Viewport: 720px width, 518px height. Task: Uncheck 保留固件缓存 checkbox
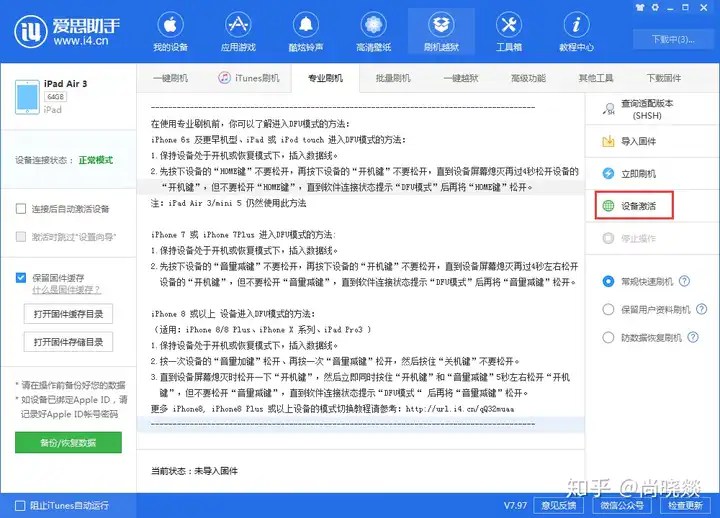click(21, 277)
